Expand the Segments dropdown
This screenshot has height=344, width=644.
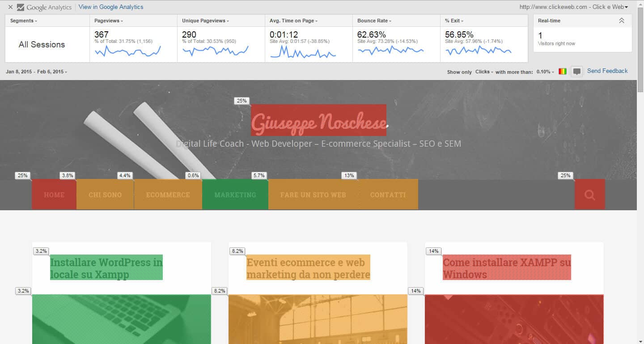(24, 21)
